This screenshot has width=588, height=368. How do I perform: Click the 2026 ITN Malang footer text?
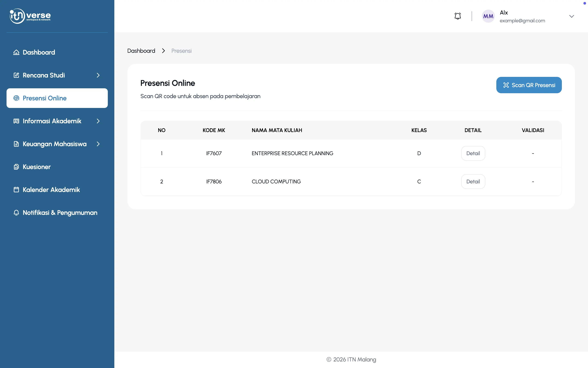tap(351, 359)
